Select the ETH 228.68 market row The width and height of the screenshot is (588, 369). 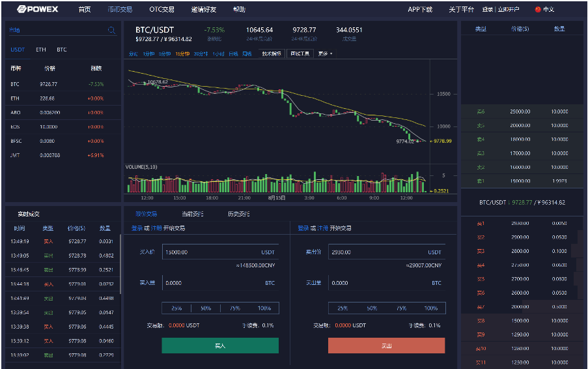point(63,98)
